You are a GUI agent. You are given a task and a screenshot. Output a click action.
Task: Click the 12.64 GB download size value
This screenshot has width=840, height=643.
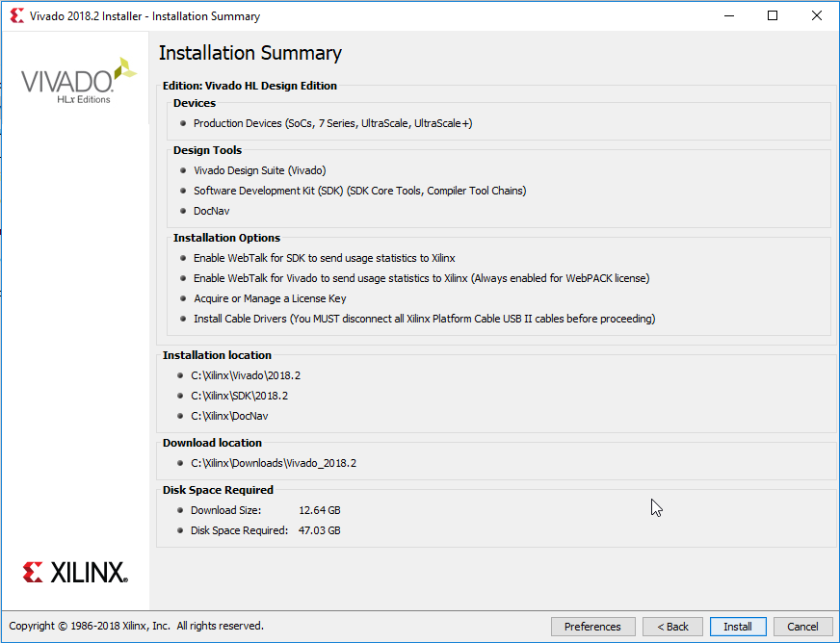[320, 511]
